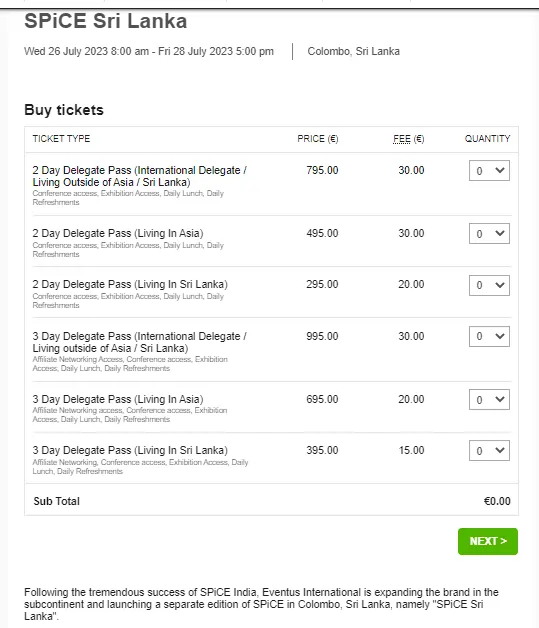Screen dimensions: 539x628
Task: Open quantity dropdown for 2 Day Pass Living In Asia
Action: pos(489,233)
